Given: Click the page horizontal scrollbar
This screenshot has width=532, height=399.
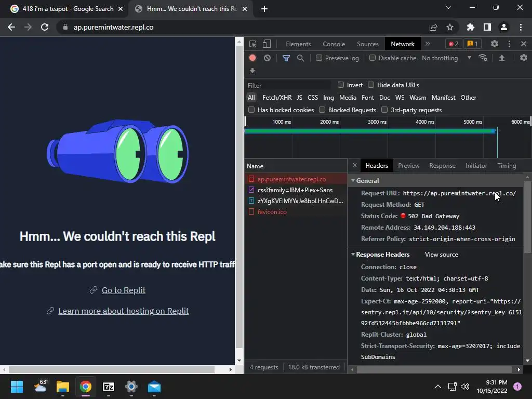Looking at the screenshot, I should (112, 369).
